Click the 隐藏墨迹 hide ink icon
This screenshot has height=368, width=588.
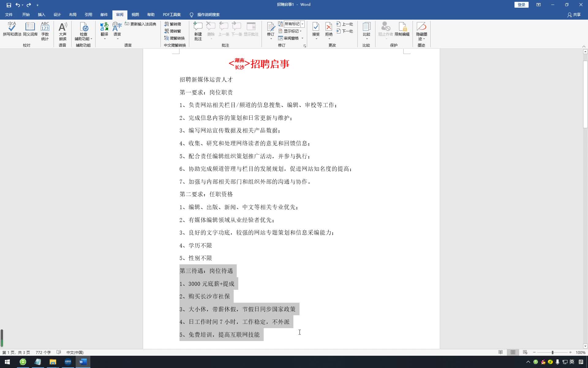click(421, 27)
